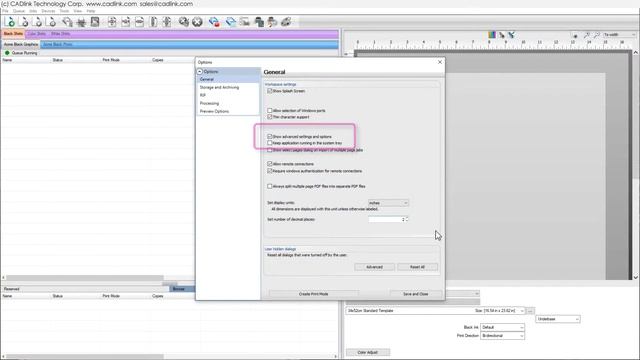Click the grey circled X cancel toolbar icon
The image size is (640, 360).
coord(198,22)
